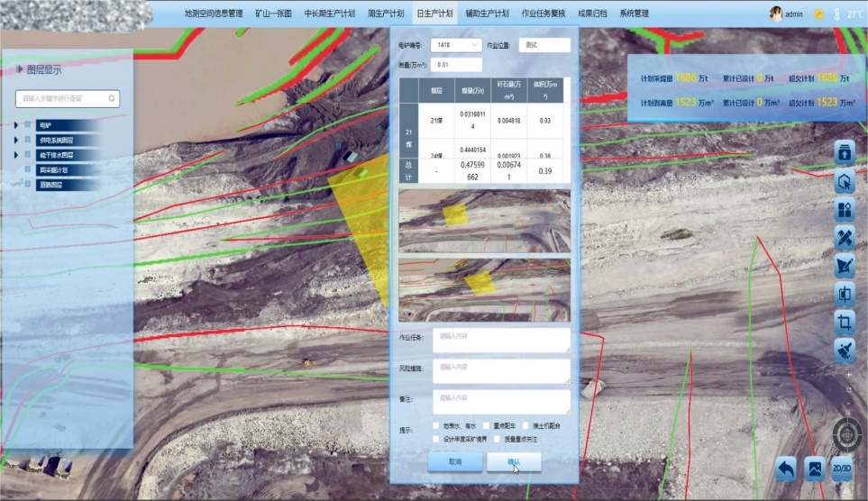
Task: Expand the 电铲 layer tree node
Action: pyautogui.click(x=16, y=124)
